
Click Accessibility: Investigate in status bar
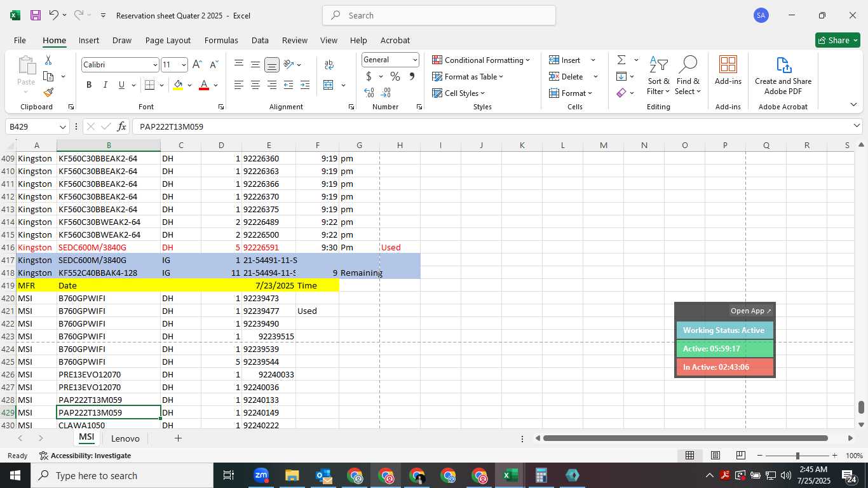point(85,456)
